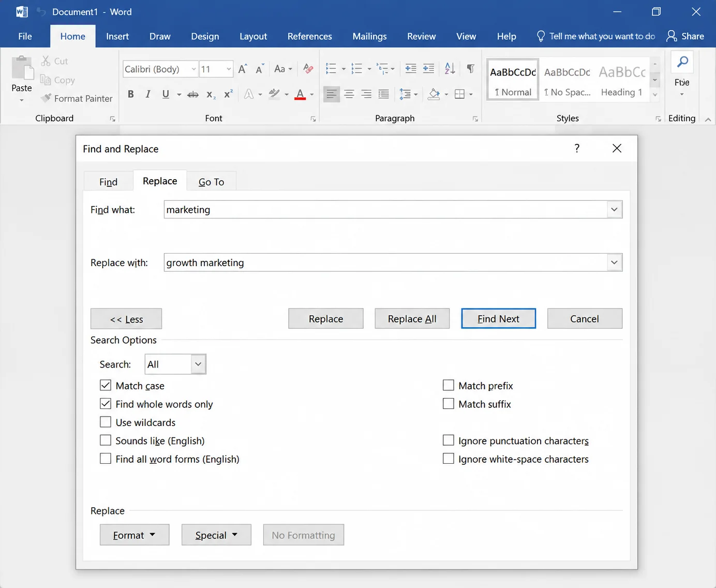Enable Ignore white-space characters

449,459
